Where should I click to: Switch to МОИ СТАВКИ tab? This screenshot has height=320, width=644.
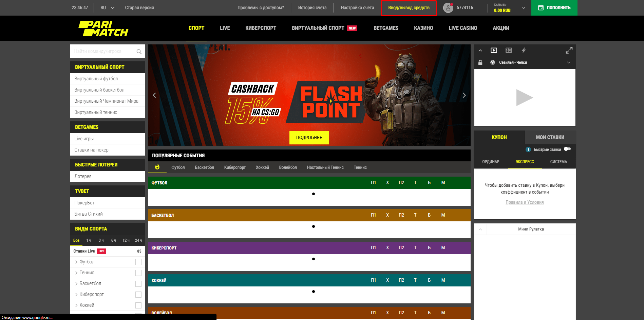pos(550,137)
